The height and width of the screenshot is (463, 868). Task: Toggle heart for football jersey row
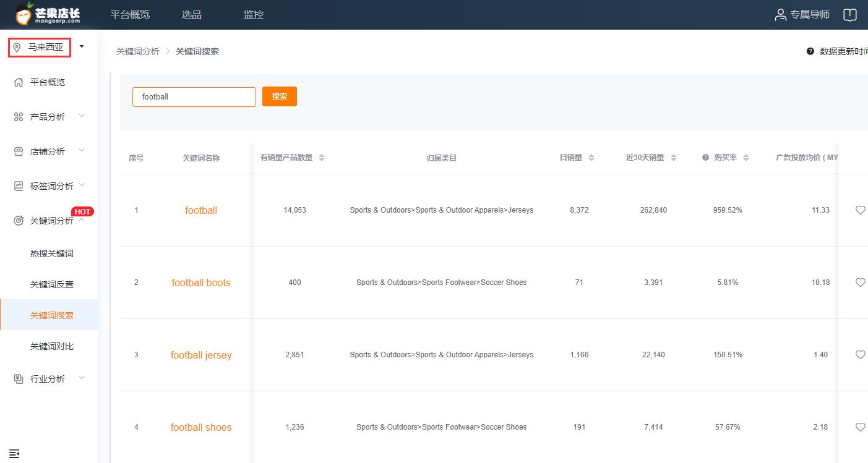click(860, 355)
